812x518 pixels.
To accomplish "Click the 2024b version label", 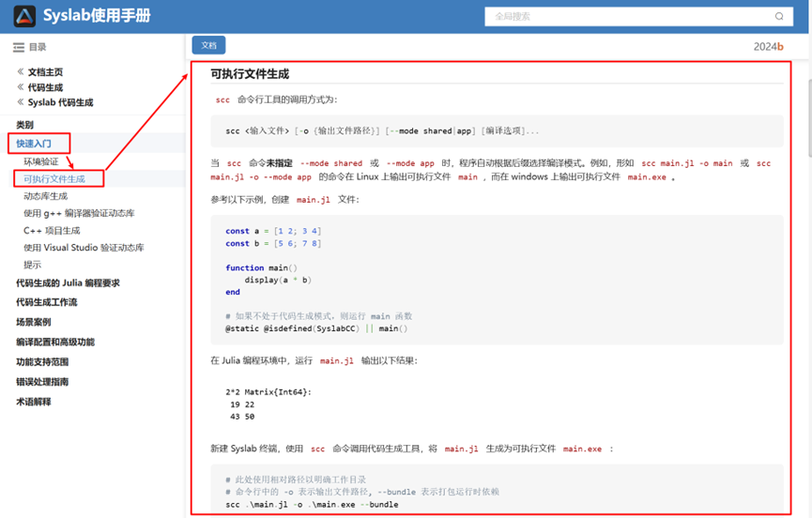I will tap(768, 47).
